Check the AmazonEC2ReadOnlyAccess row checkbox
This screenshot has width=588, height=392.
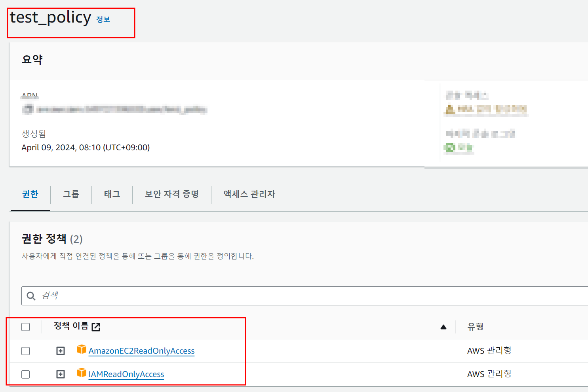pos(26,351)
